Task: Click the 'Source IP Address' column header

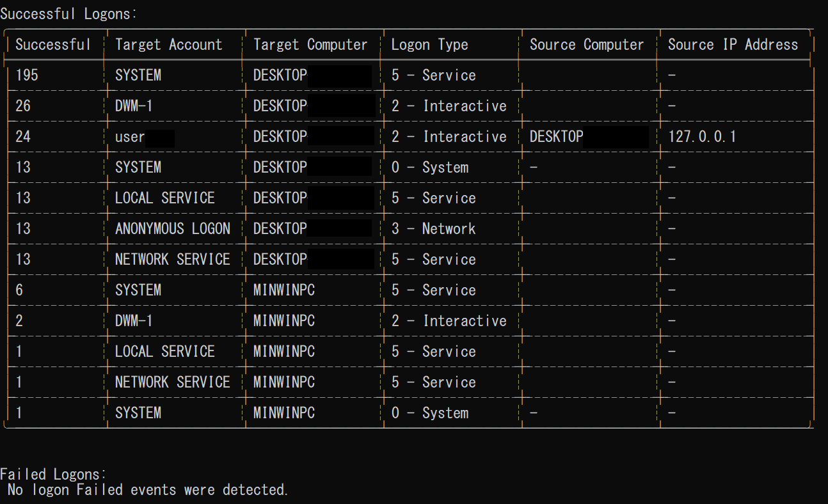Action: pos(733,45)
